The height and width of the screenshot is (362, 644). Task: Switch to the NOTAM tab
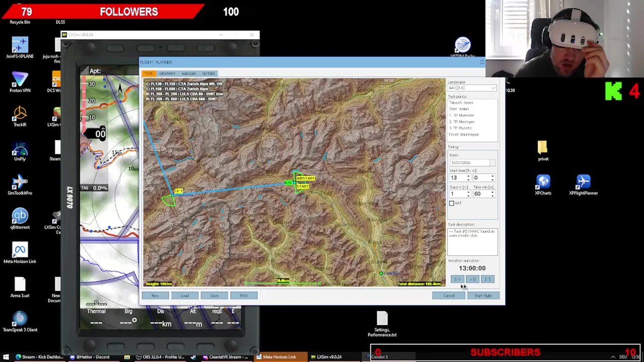click(x=208, y=73)
